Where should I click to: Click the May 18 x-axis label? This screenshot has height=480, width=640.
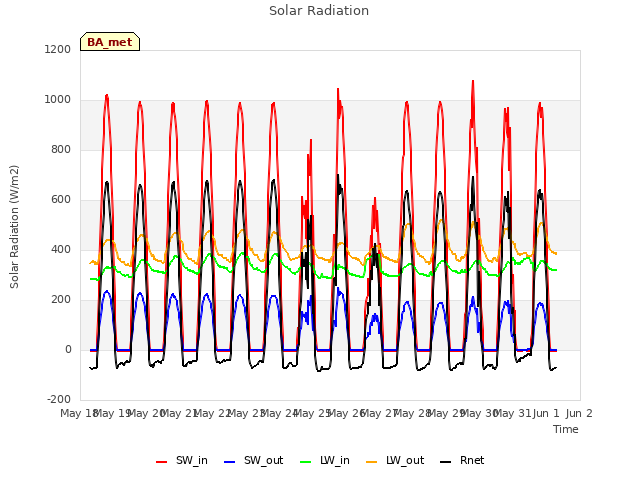pyautogui.click(x=78, y=413)
